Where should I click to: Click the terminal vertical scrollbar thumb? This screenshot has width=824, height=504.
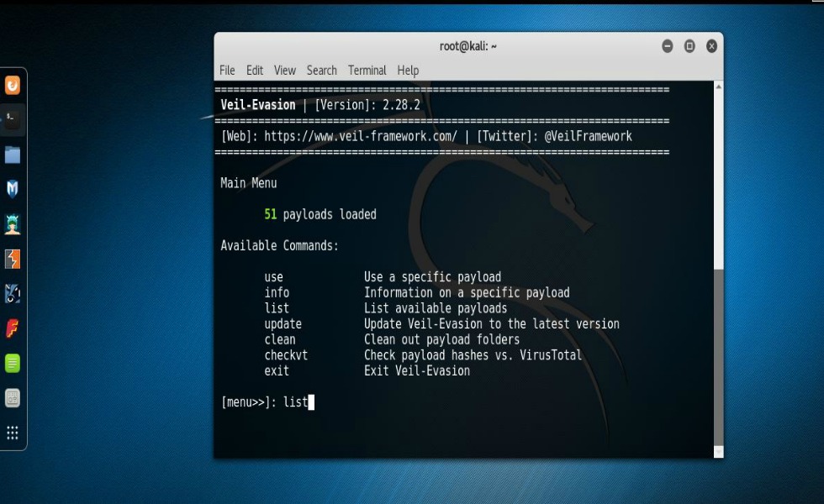[x=718, y=357]
